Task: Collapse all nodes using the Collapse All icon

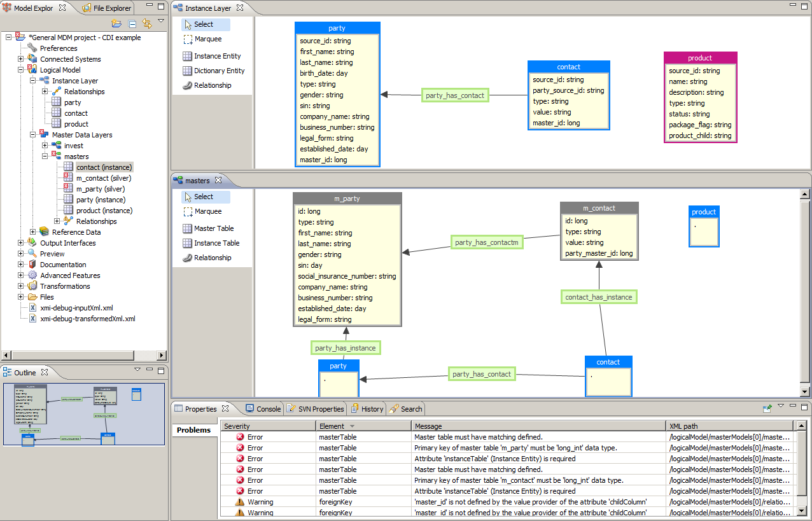Action: (x=132, y=23)
